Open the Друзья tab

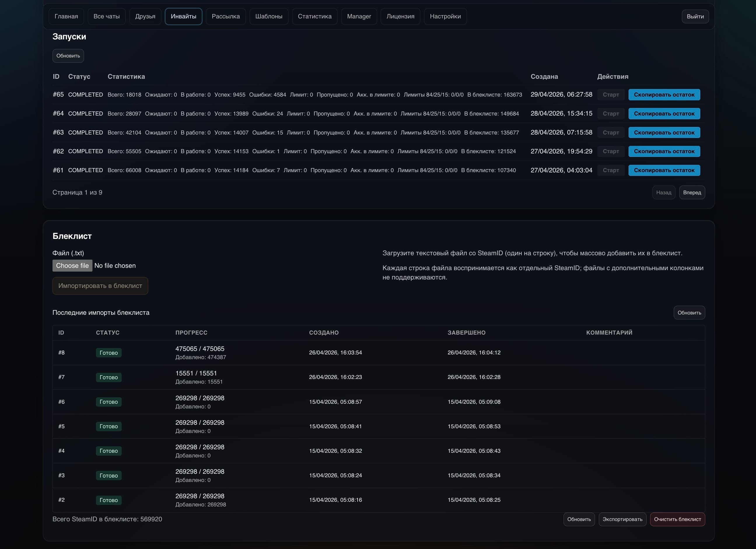(145, 16)
